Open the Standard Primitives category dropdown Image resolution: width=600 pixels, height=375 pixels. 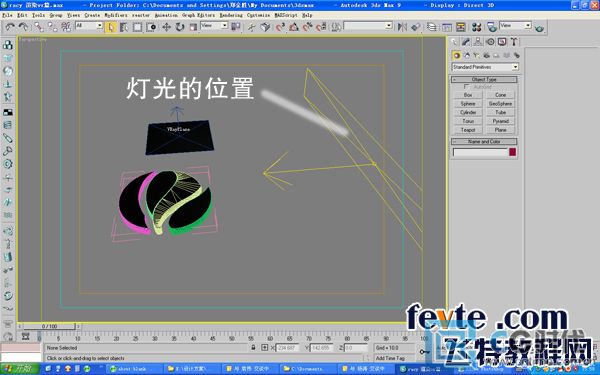click(x=485, y=67)
